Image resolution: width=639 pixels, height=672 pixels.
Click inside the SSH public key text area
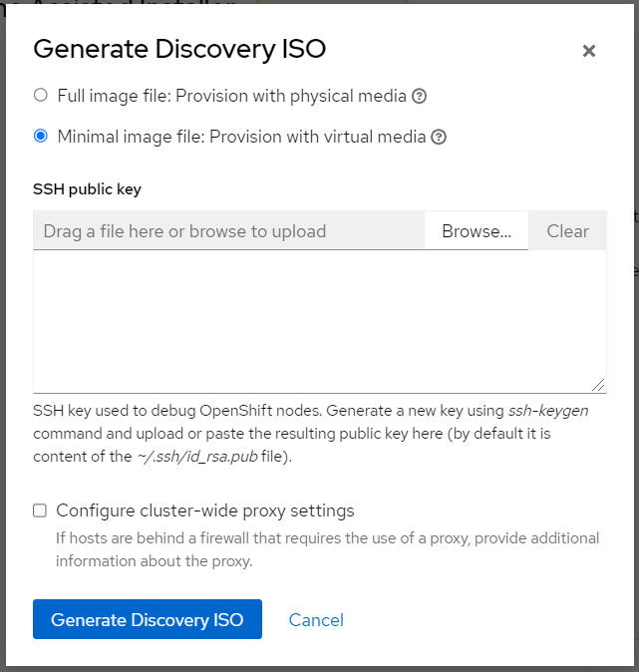(x=320, y=322)
